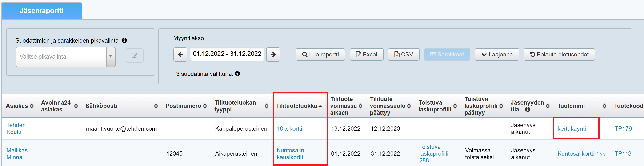Click the Myyntijakso date range field

click(x=227, y=54)
